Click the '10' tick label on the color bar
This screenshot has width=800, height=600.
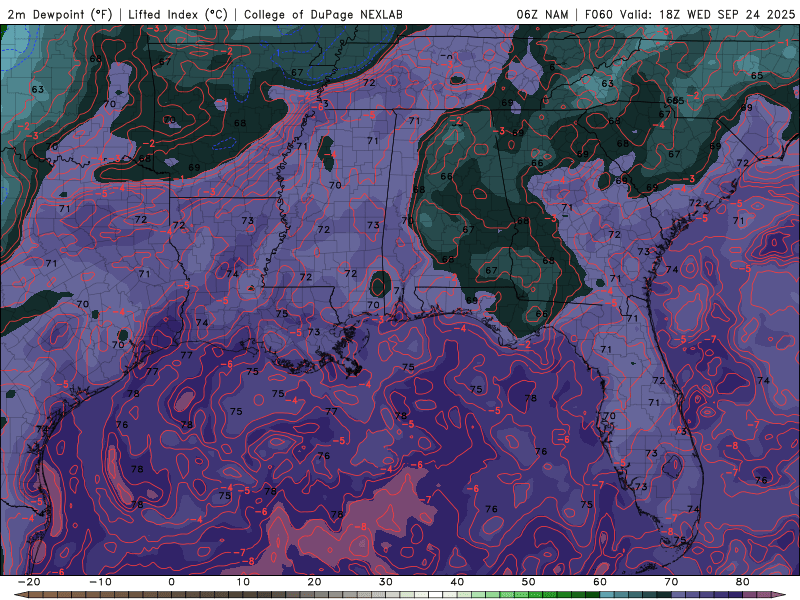tap(243, 582)
